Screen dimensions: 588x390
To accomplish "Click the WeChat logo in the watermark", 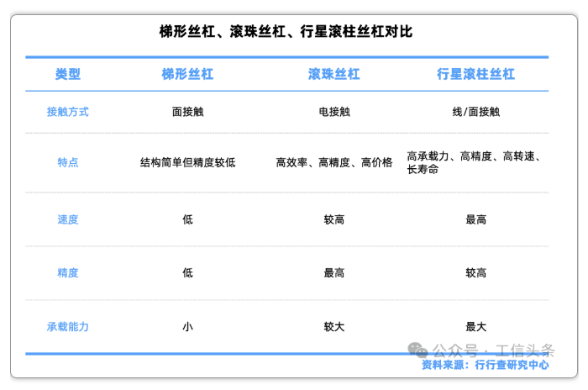I will coord(418,350).
